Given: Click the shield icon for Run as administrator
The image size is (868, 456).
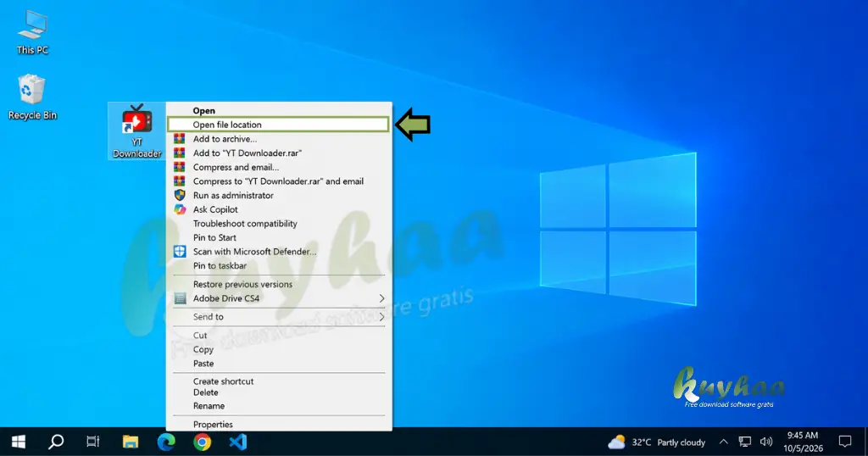Looking at the screenshot, I should click(180, 195).
